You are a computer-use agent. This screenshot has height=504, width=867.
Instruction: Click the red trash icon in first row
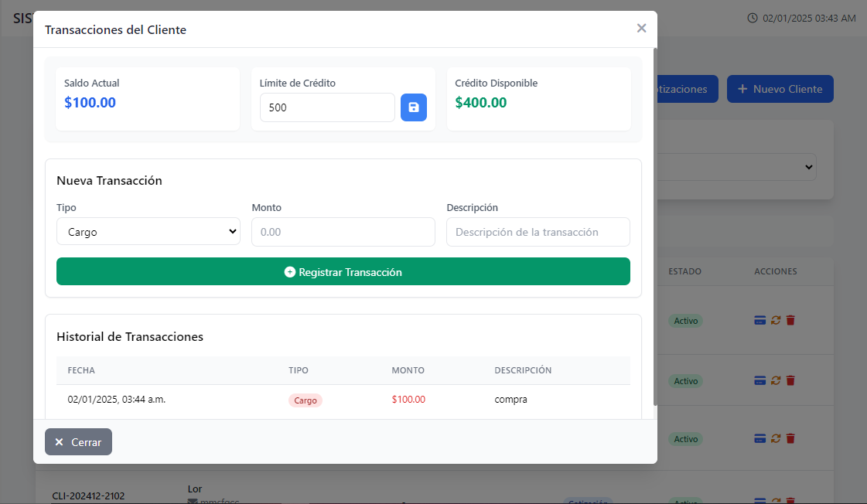(790, 320)
